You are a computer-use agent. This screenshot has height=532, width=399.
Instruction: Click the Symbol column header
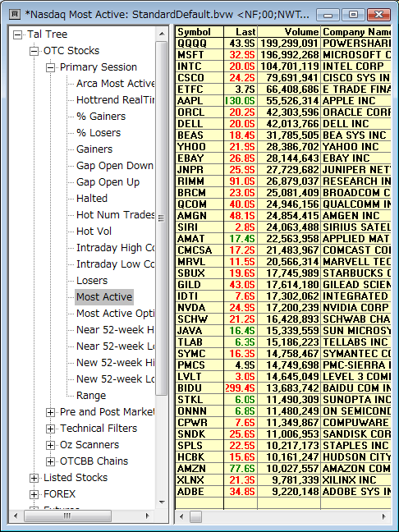point(199,32)
